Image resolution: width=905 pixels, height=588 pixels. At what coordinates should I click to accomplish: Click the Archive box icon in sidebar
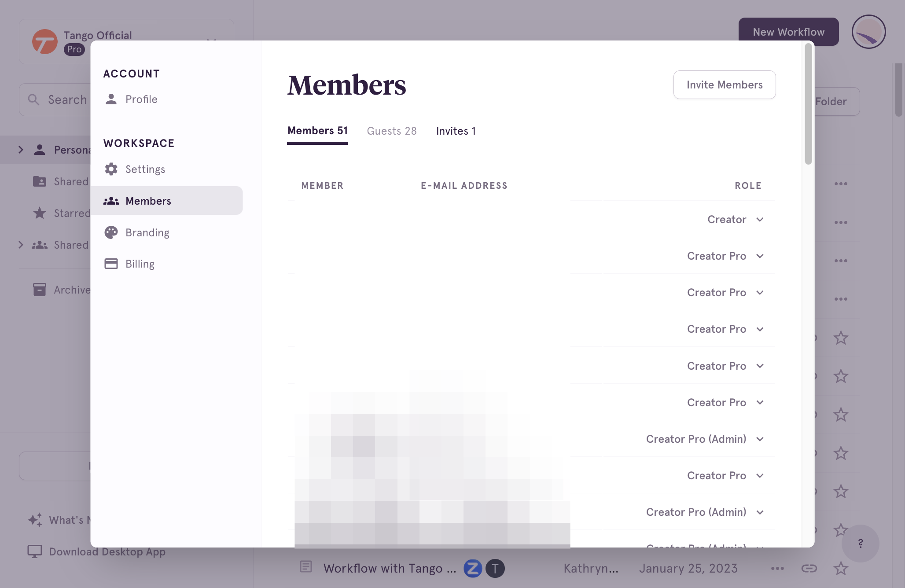coord(40,290)
